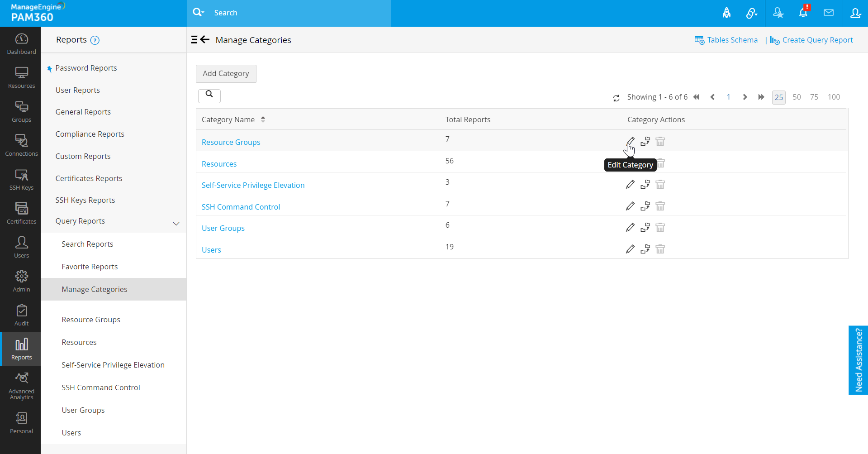Viewport: 868px width, 454px height.
Task: Sort by Category Name column arrows
Action: tap(263, 119)
